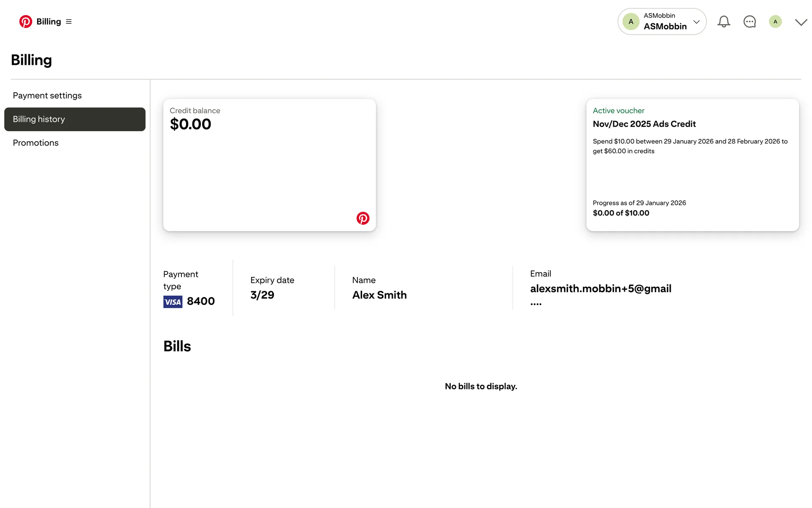
Task: Open the Payment settings tab
Action: tap(47, 96)
